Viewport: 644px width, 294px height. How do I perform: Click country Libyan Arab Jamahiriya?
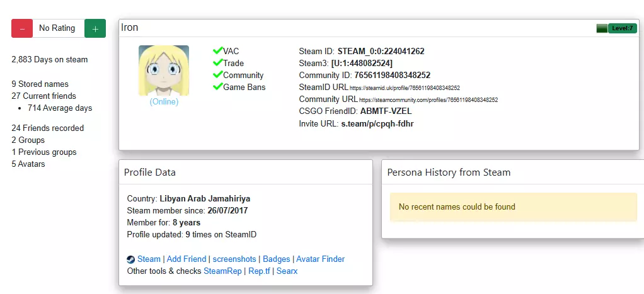pyautogui.click(x=205, y=199)
